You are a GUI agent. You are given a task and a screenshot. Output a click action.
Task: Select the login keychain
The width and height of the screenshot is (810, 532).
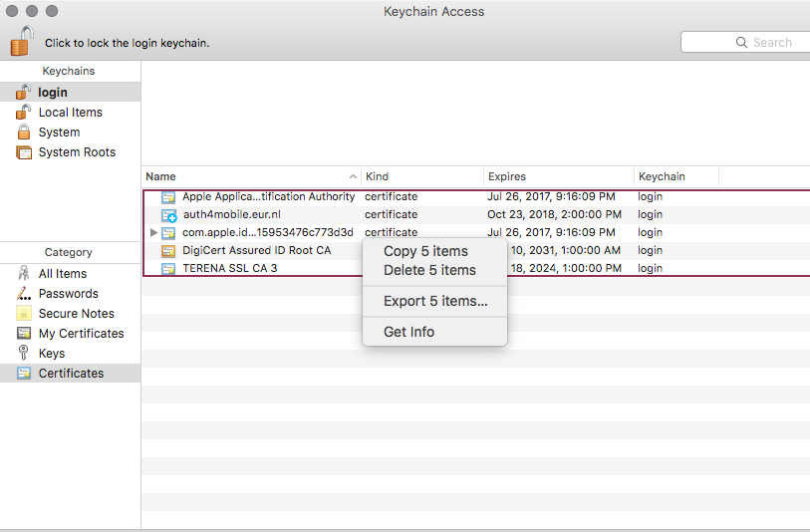[71, 92]
